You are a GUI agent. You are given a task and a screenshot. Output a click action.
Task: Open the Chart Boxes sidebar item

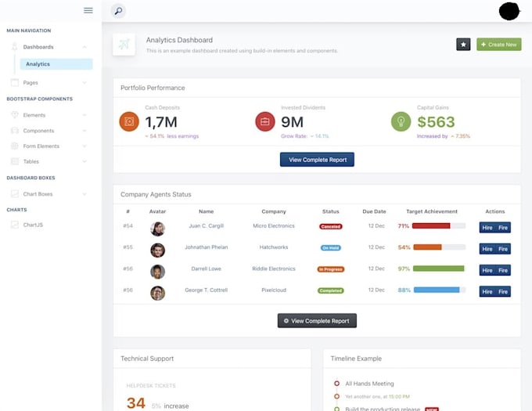[49, 194]
